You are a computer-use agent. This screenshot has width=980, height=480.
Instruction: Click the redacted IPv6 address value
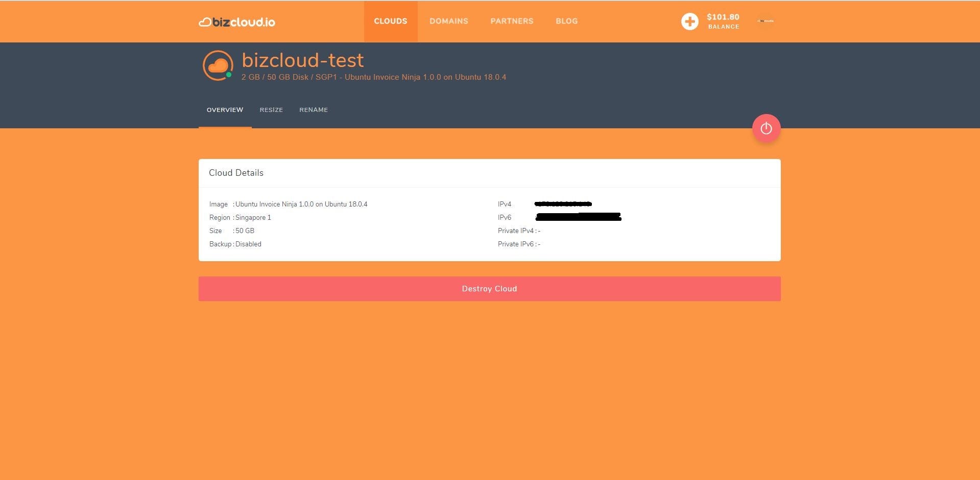[578, 217]
